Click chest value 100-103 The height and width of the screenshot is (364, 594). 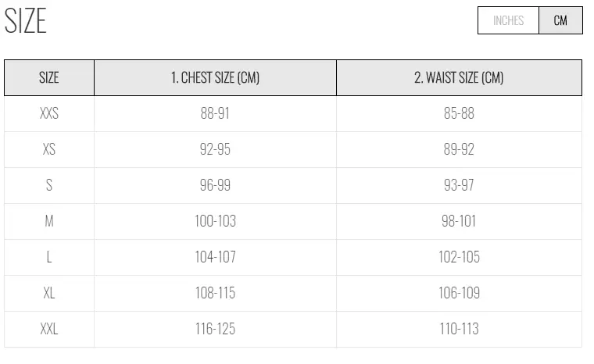pyautogui.click(x=215, y=221)
